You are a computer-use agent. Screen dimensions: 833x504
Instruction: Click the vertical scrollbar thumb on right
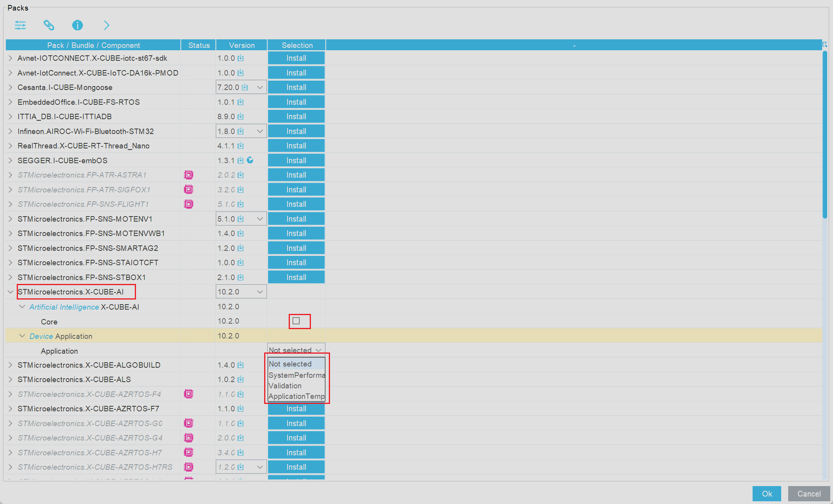coord(824,134)
